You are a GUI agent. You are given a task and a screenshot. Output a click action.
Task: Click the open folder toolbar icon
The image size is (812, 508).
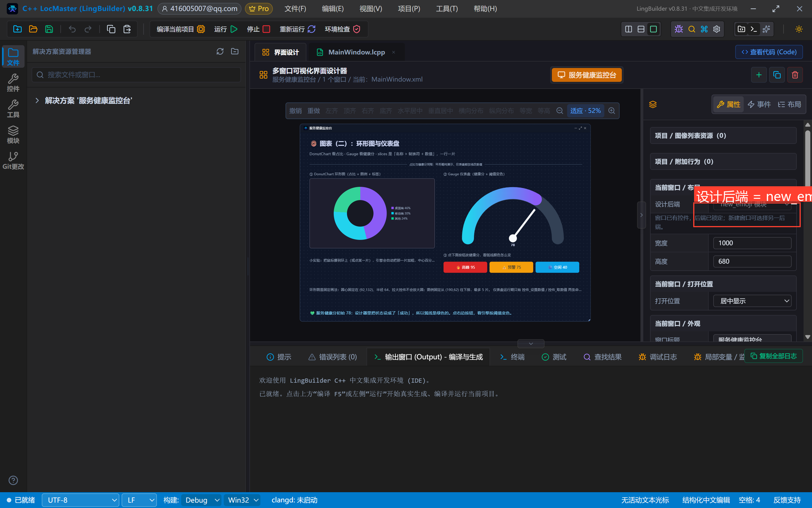[x=33, y=29]
